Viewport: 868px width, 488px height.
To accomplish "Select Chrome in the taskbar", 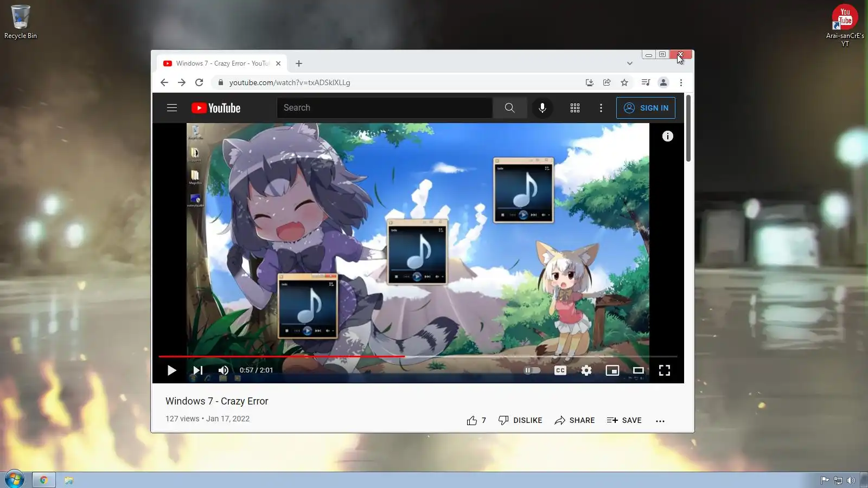I will (x=43, y=480).
